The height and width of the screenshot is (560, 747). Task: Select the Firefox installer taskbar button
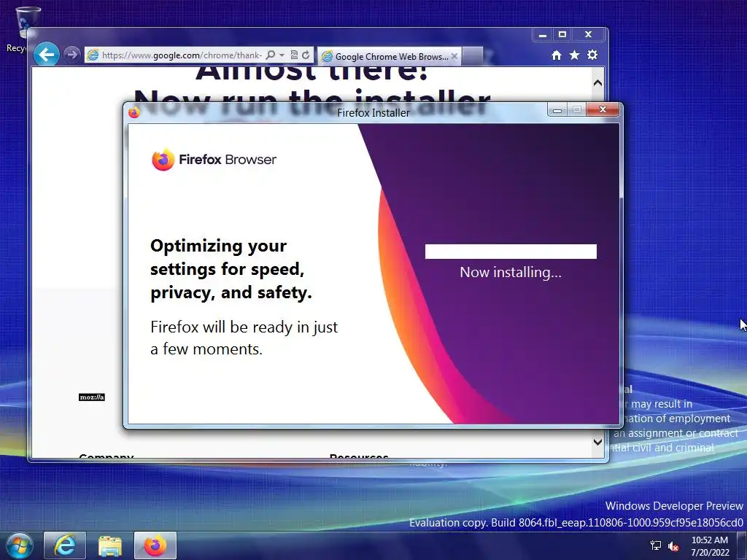[x=155, y=545]
